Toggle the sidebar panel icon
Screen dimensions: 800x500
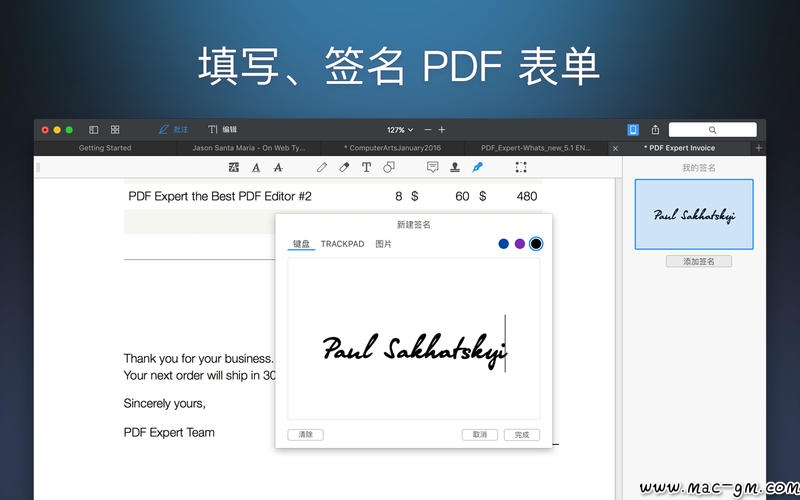coord(93,130)
